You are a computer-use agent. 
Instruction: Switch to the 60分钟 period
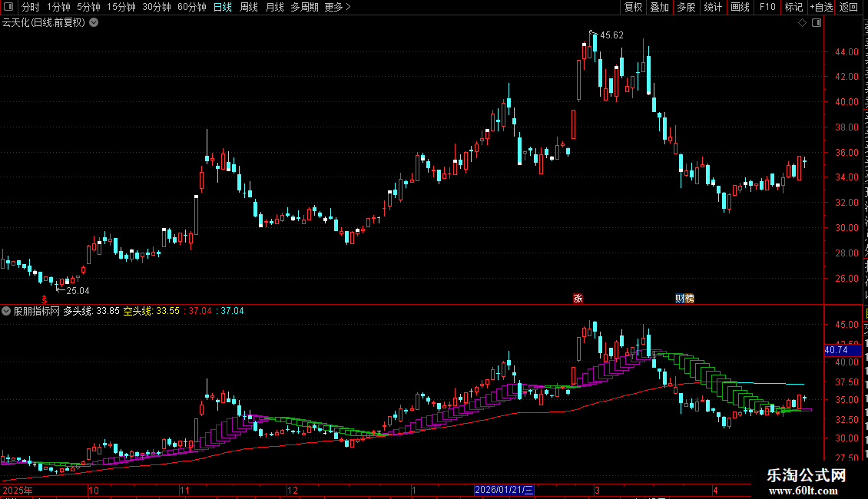click(x=192, y=7)
